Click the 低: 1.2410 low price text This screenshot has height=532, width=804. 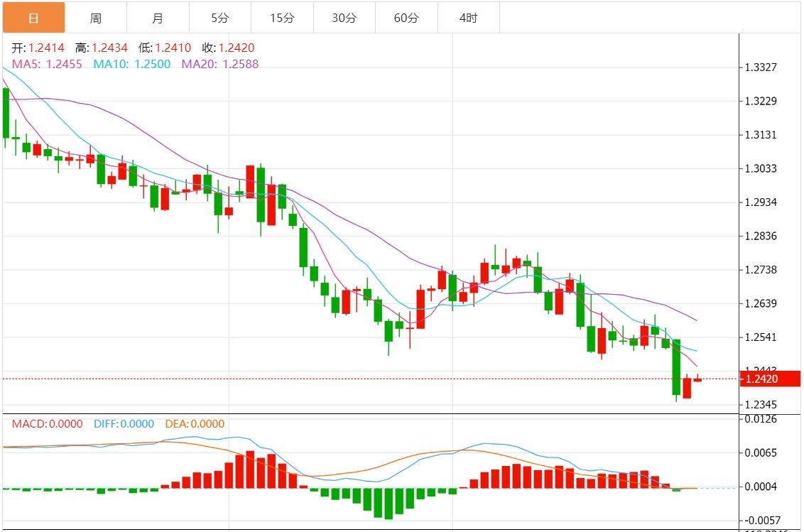click(165, 48)
